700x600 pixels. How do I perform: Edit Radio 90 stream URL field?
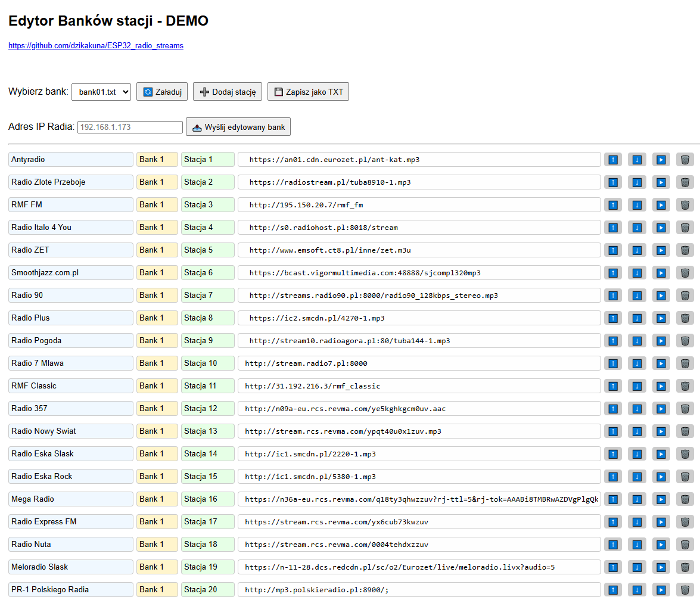point(419,295)
